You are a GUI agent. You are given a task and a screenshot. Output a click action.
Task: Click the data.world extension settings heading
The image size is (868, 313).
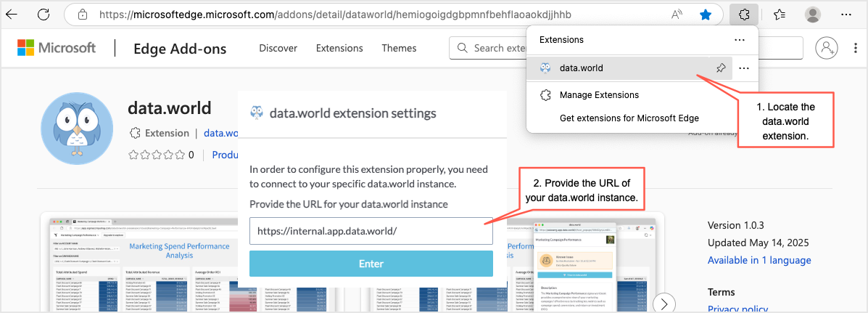(352, 113)
